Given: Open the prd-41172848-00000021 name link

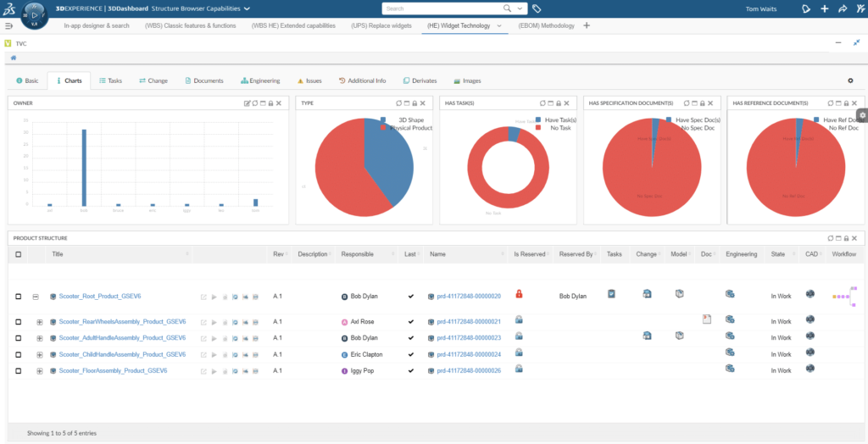Looking at the screenshot, I should tap(468, 322).
